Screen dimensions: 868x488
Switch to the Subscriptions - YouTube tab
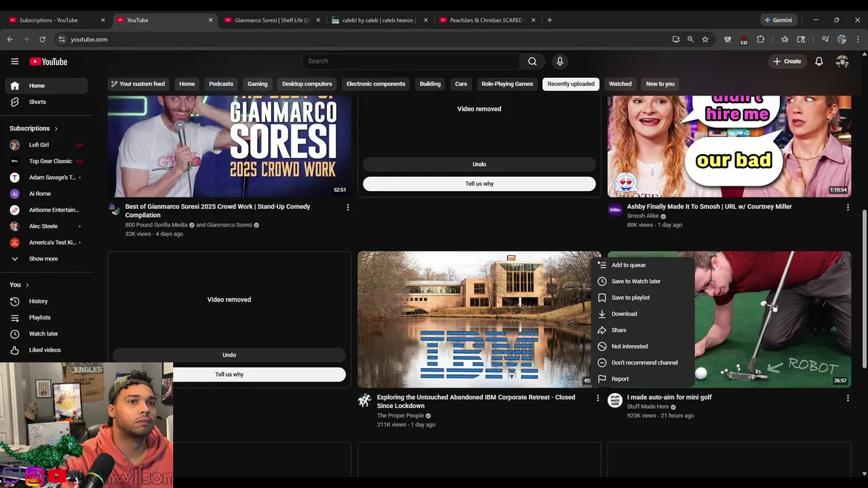(58, 20)
